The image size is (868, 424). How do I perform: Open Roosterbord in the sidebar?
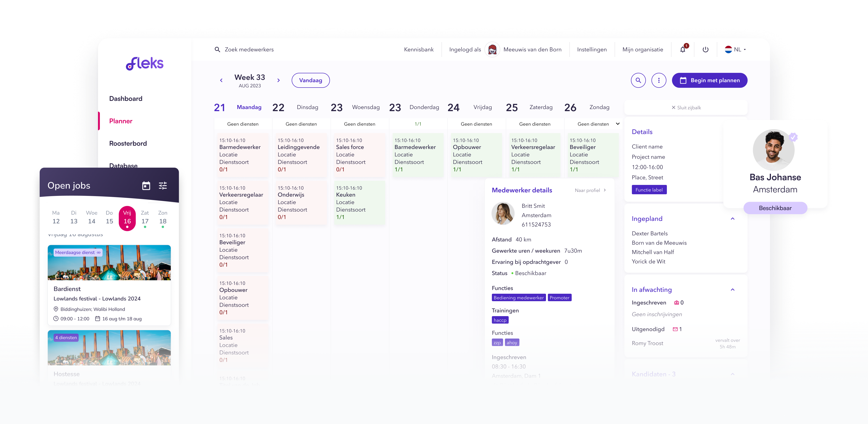coord(128,144)
